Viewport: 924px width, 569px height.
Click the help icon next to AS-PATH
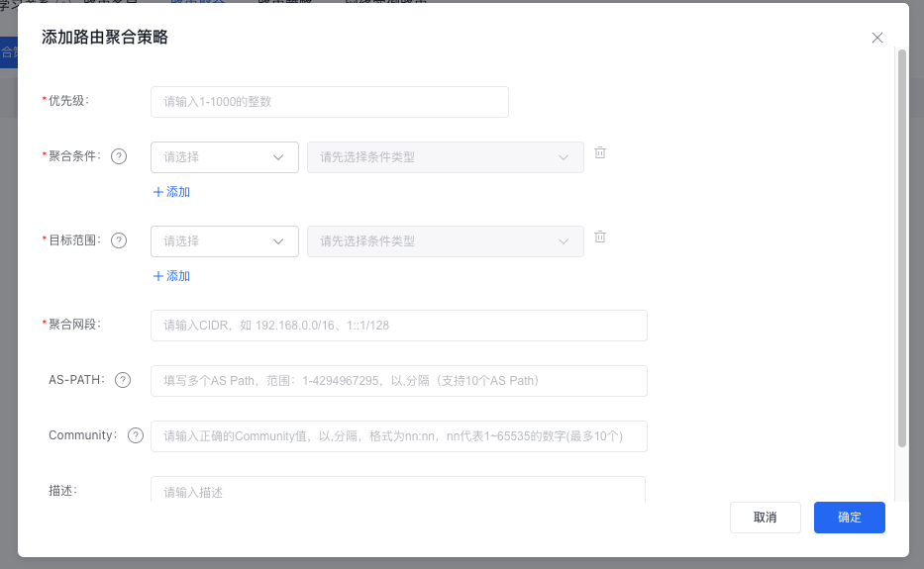pos(123,381)
